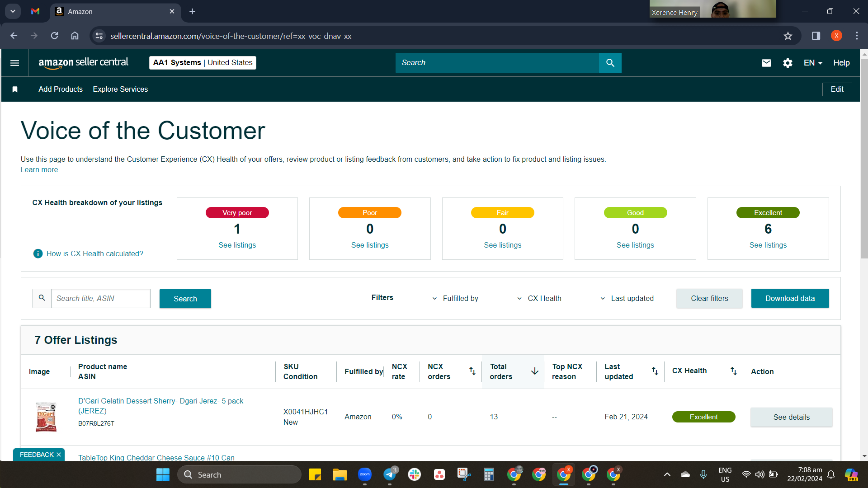Show hidden system tray icons

click(667, 474)
